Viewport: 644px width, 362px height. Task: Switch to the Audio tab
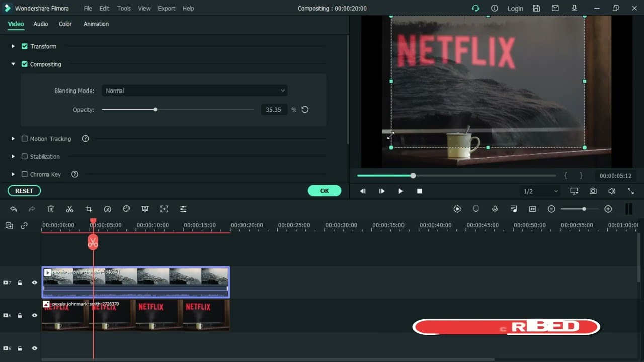pos(41,24)
